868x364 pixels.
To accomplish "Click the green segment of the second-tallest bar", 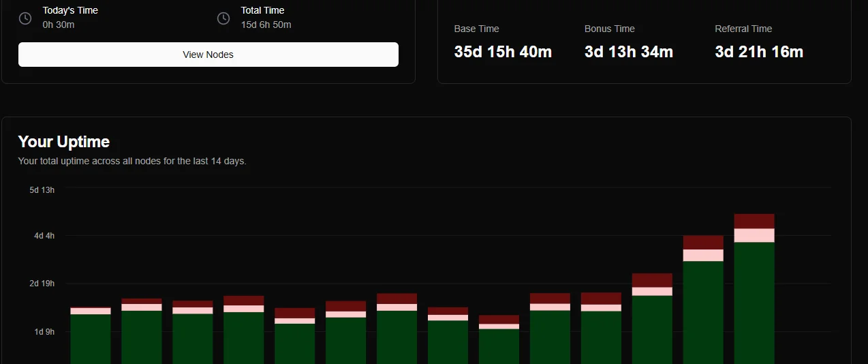I will (703, 313).
